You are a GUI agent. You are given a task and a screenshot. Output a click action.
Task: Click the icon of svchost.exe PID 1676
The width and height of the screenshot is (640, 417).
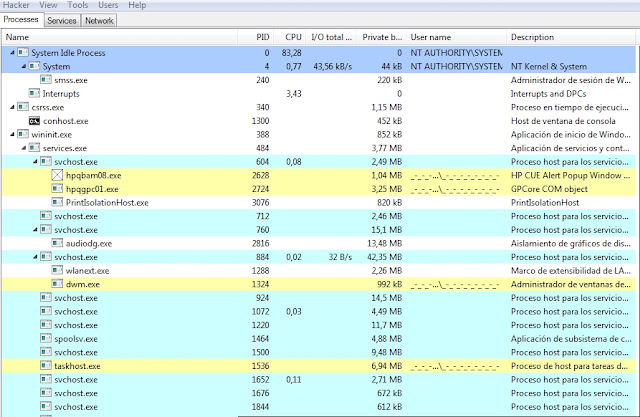point(46,393)
